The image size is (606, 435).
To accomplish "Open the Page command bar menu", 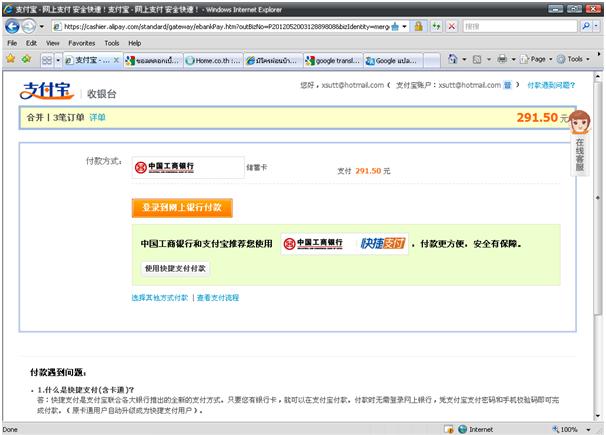I will [536, 59].
